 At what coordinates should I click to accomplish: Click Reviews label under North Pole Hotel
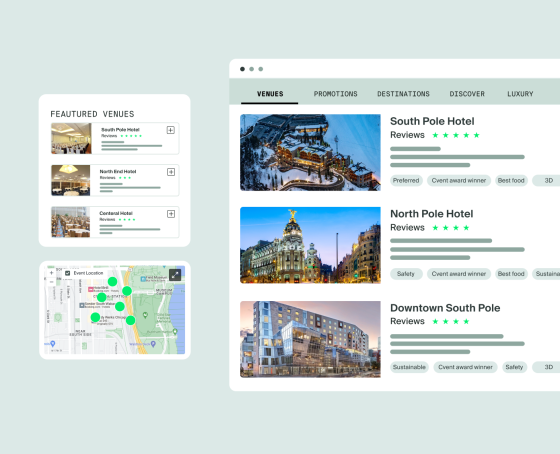click(407, 228)
